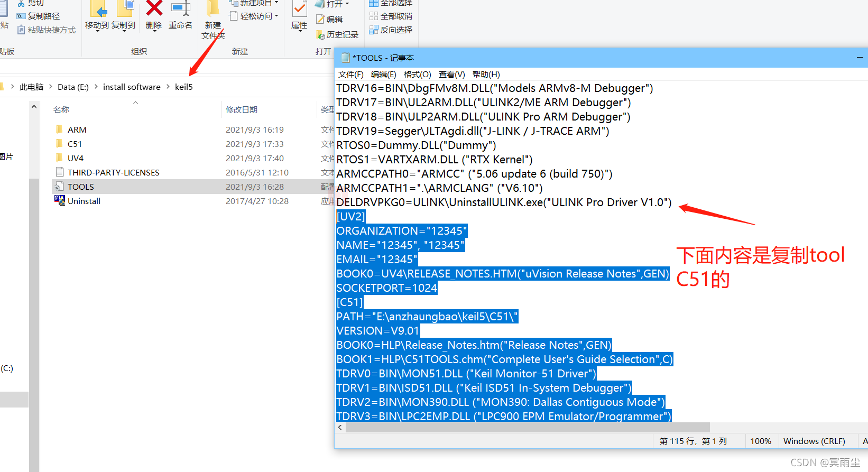Screen dimensions: 868x472
Task: Click the Notepad horizontal scrollbar thumb
Action: pyautogui.click(x=527, y=427)
